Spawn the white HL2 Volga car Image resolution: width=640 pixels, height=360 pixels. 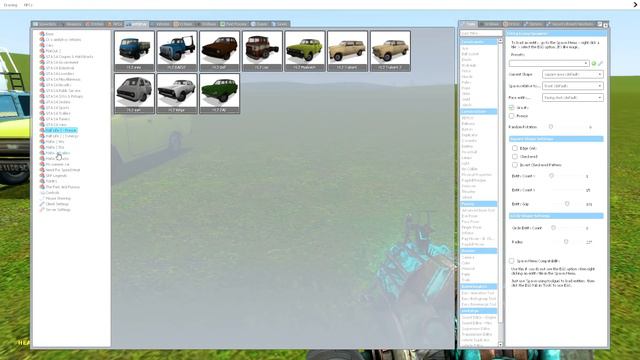pos(177,93)
